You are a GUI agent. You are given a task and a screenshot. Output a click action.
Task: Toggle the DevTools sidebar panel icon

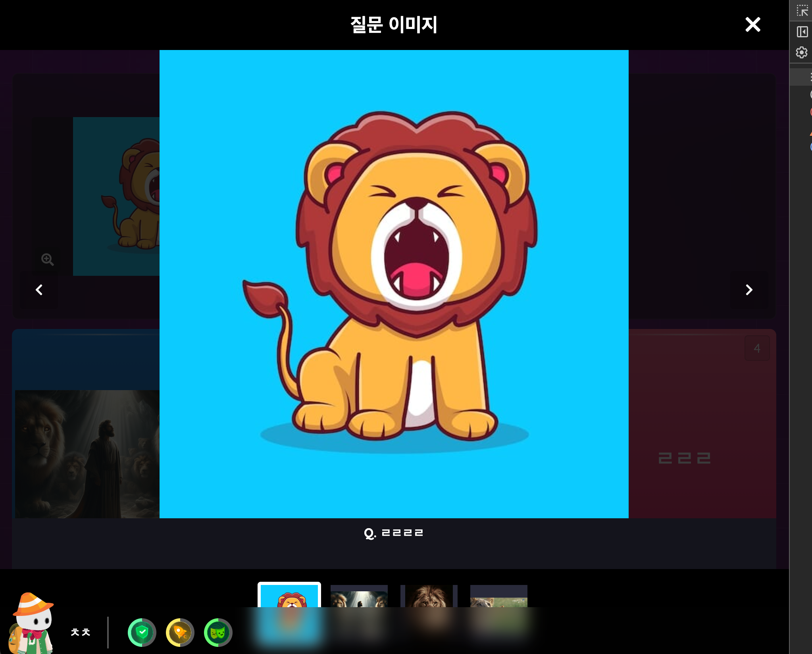click(x=802, y=32)
